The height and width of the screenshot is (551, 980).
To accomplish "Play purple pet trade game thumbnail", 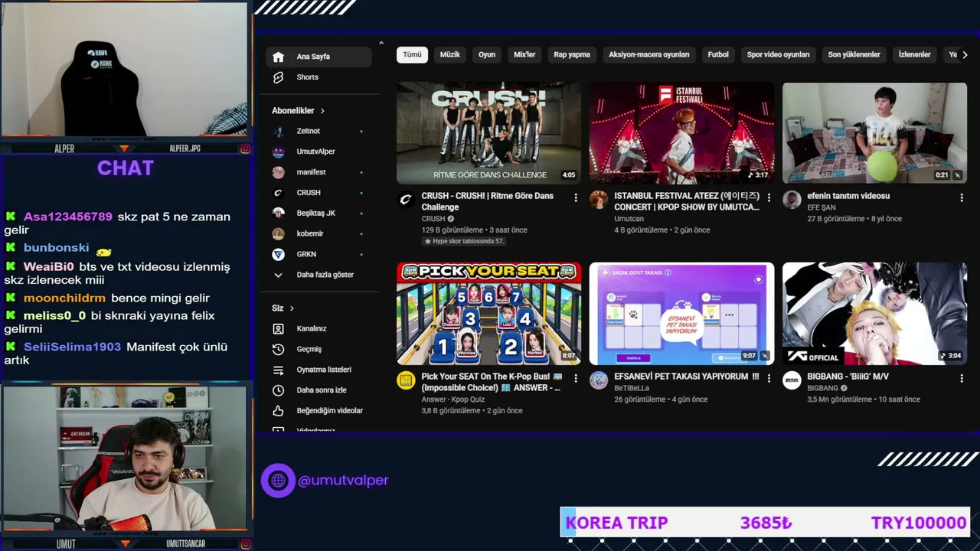I will pyautogui.click(x=681, y=314).
